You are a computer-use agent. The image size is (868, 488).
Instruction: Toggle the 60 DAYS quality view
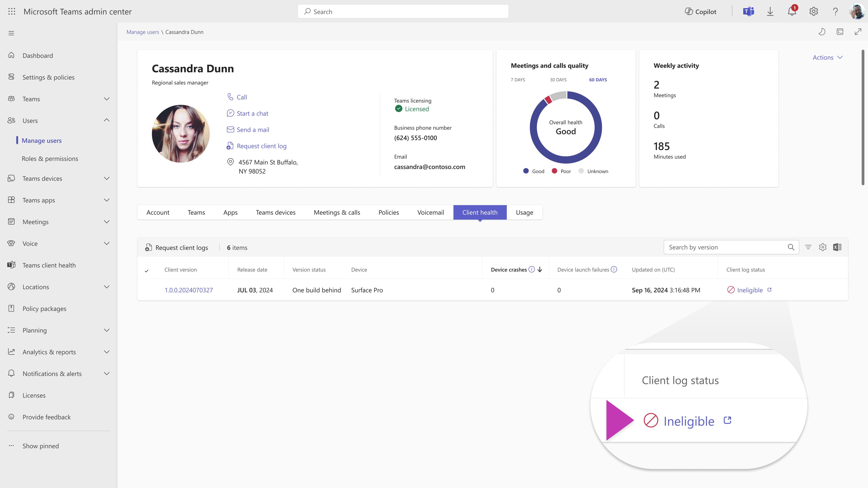click(598, 80)
